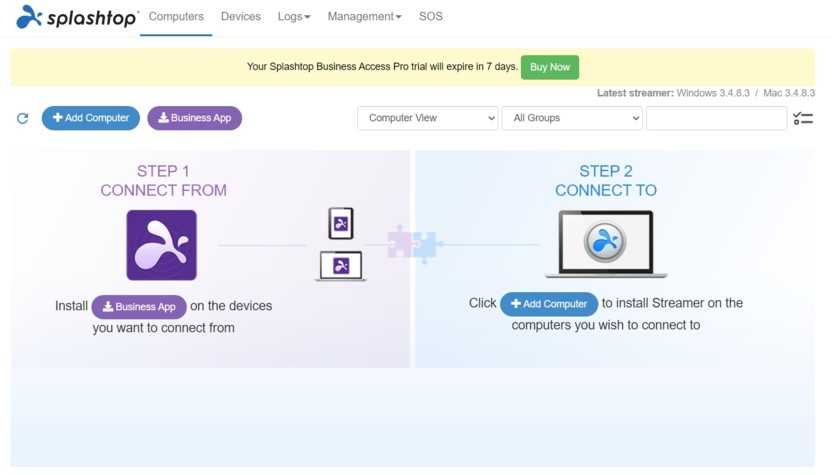Click the Streamer laptop image
832x475 pixels.
tap(606, 244)
